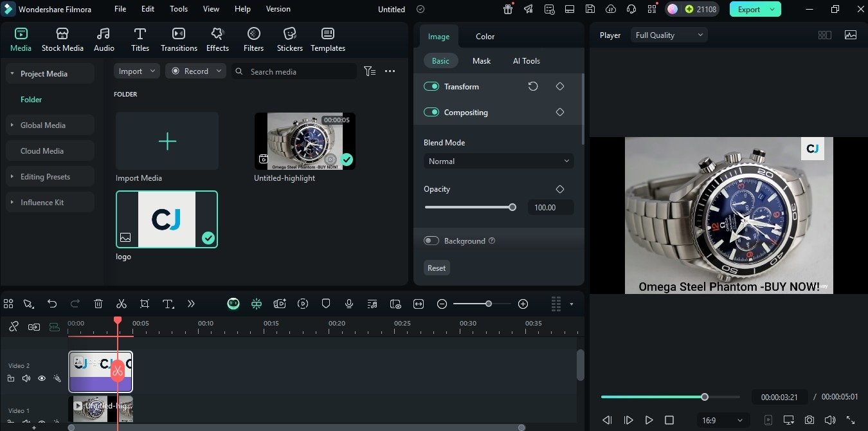
Task: Click the Reset button
Action: 437,268
